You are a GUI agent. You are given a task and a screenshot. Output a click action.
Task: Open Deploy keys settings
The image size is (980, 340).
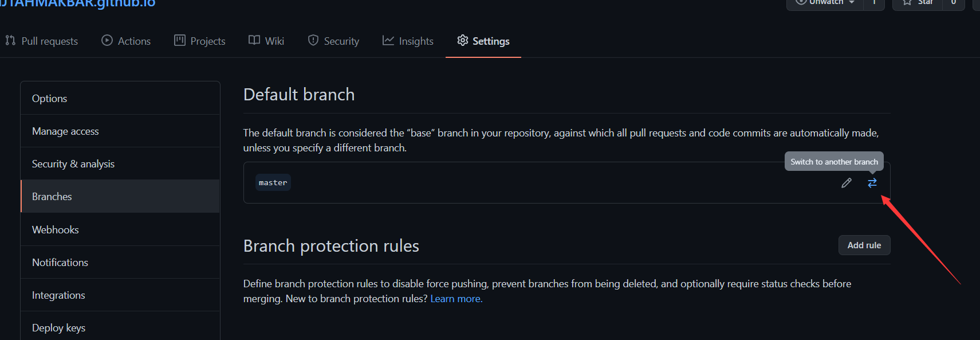coord(58,328)
